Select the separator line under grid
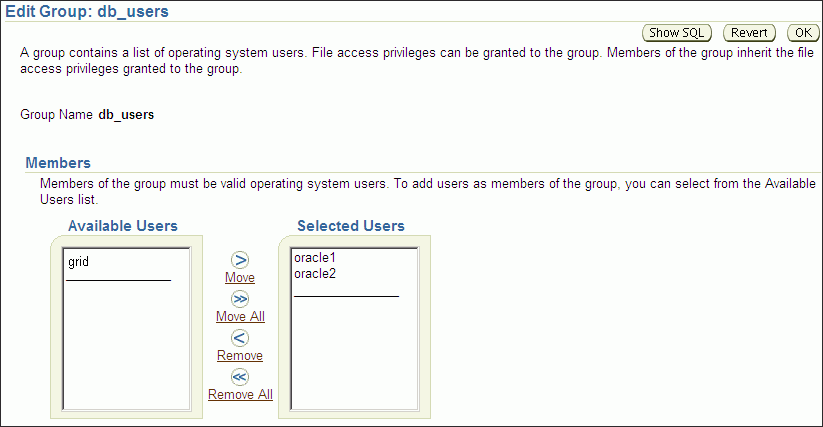This screenshot has height=427, width=823. [x=119, y=280]
